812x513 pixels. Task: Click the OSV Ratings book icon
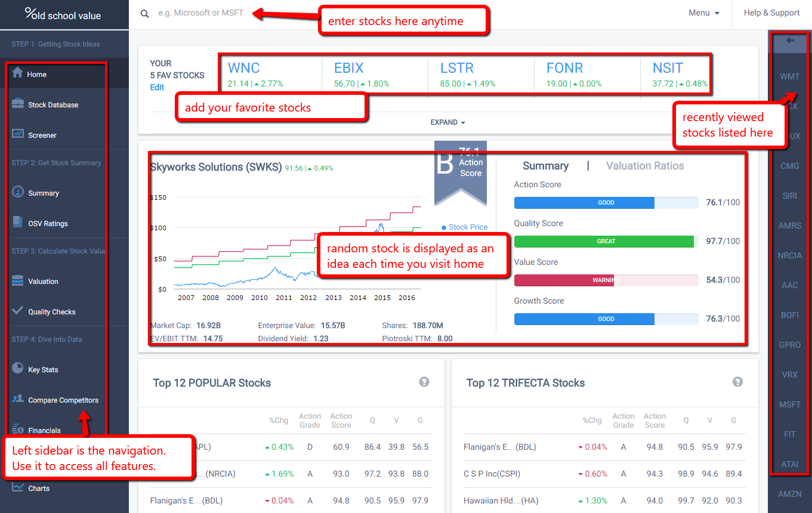17,222
